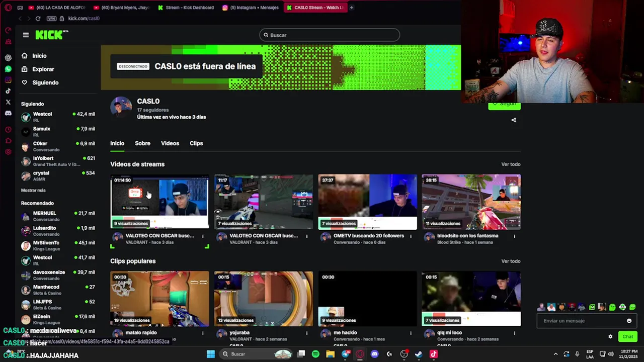Click the Windows taskbar search box

257,354
